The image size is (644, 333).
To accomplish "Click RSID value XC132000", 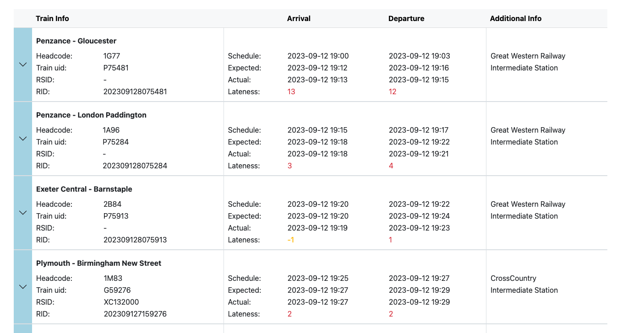I will coord(121,302).
